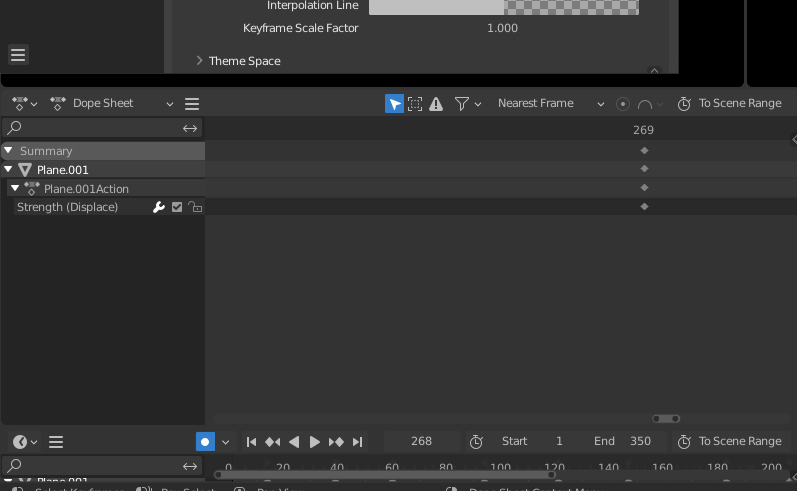Click the invert filter arrows in Timeline search
This screenshot has width=797, height=491.
tap(190, 466)
